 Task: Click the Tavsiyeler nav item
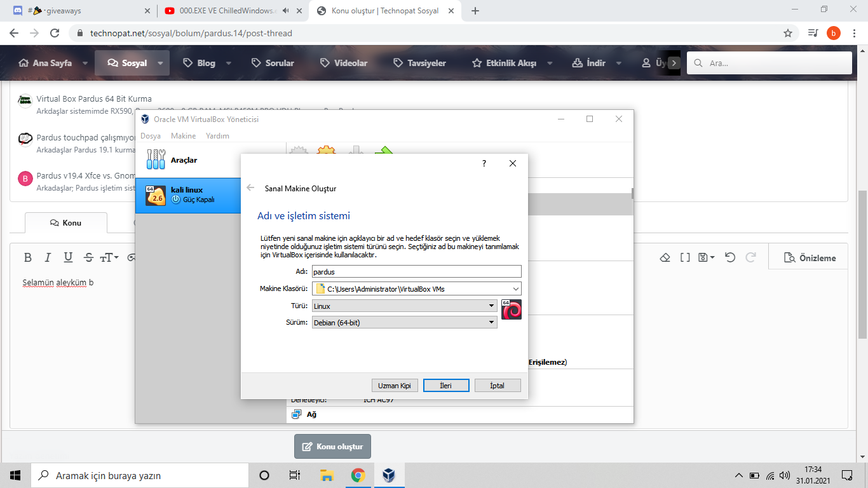[420, 63]
